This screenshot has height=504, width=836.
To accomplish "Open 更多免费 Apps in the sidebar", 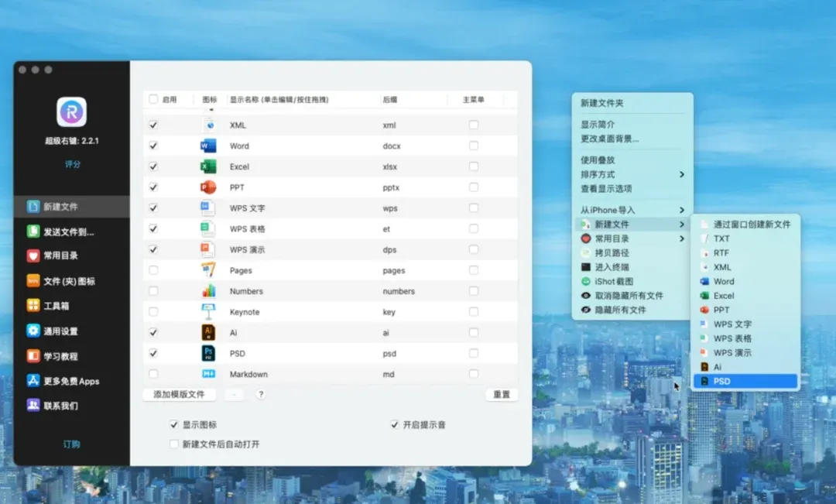I will coord(71,381).
